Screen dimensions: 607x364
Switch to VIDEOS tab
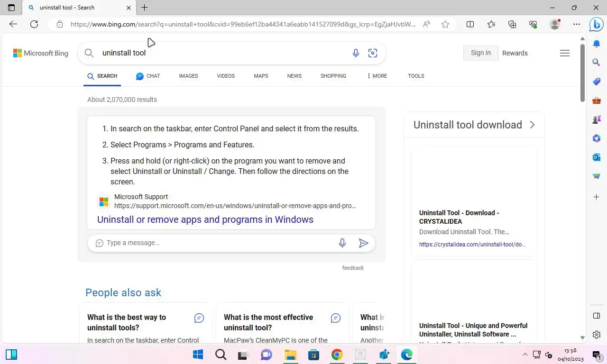226,76
